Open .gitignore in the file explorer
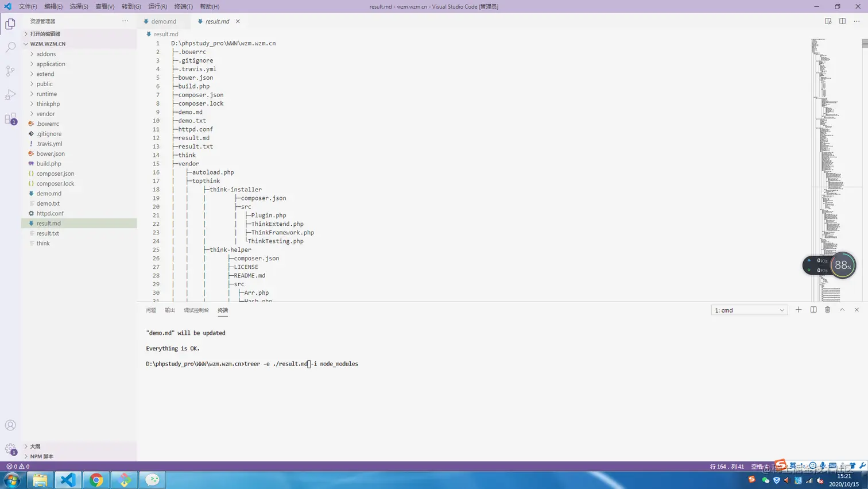 point(79,134)
